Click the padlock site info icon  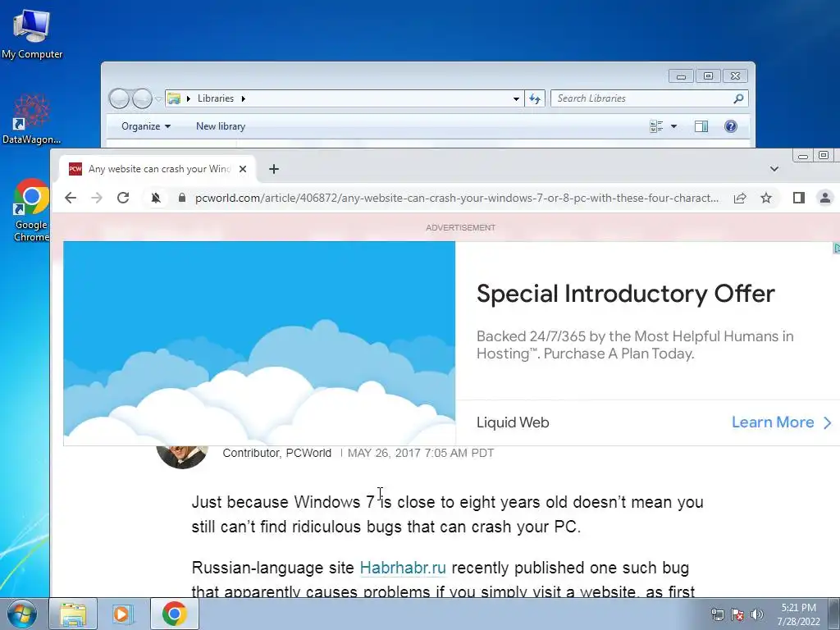tap(181, 198)
